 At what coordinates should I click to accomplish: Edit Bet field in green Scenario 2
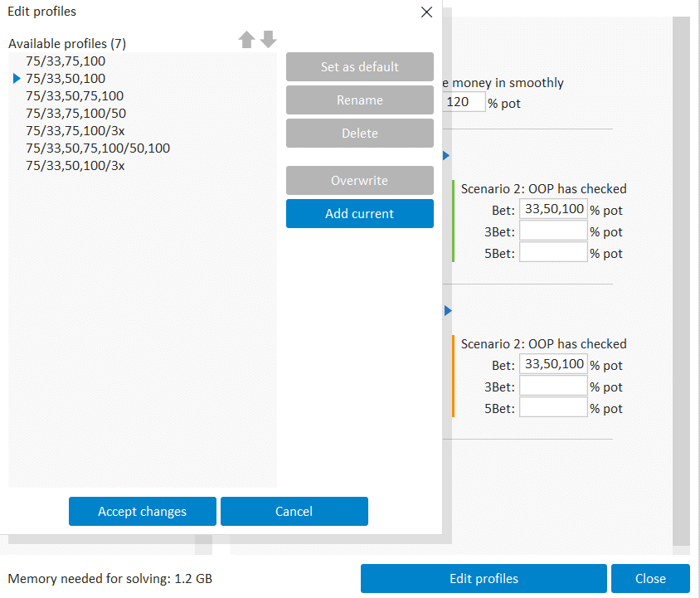(x=553, y=209)
